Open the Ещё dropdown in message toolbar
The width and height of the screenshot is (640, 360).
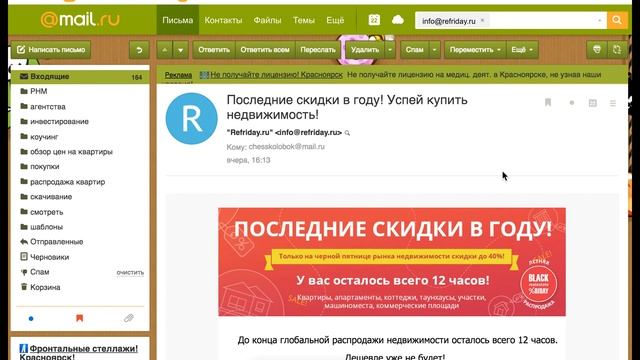(522, 50)
